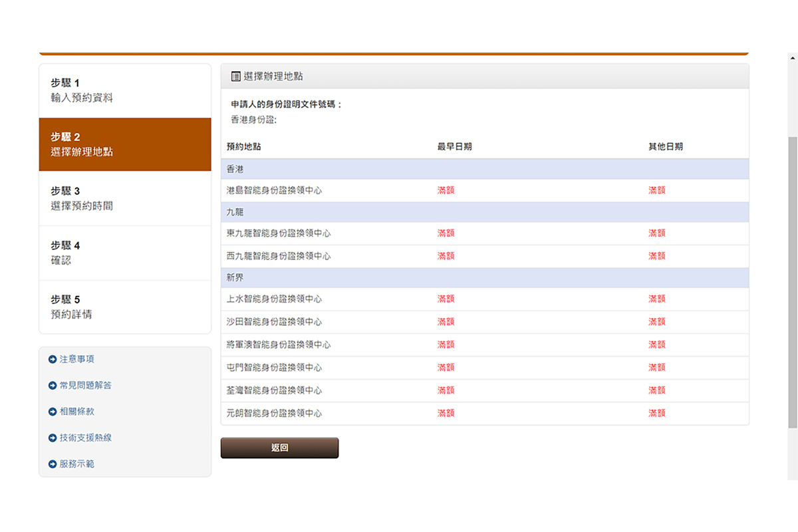Viewport: 798px width, 532px height.
Task: Click arrow icon beside 相關條款
Action: point(53,412)
